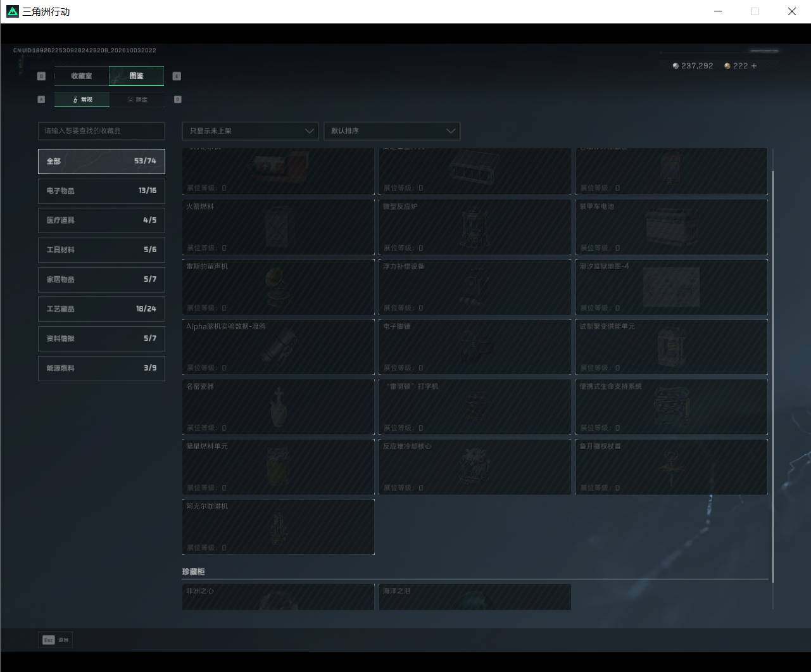
Task: Open the 工艺藏品 category
Action: [x=101, y=309]
